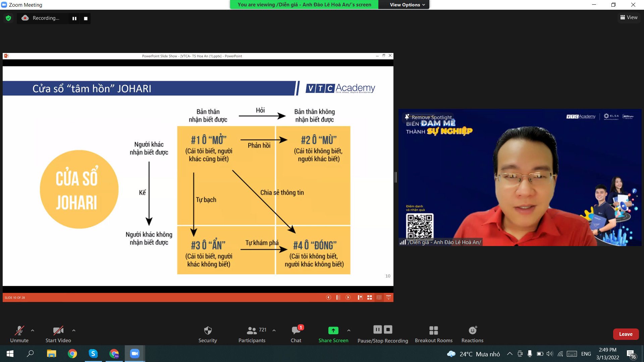
Task: Pause the recording at top left
Action: coord(74,18)
